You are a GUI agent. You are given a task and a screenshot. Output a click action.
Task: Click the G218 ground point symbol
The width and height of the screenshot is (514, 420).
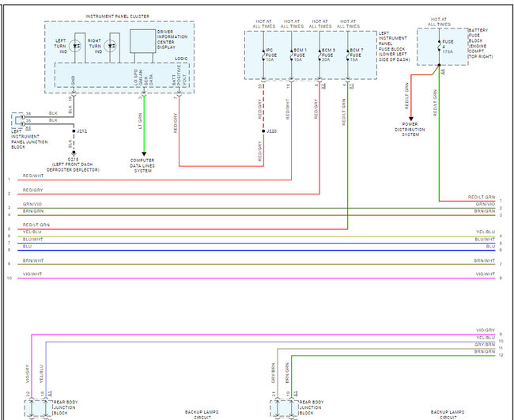coord(74,153)
